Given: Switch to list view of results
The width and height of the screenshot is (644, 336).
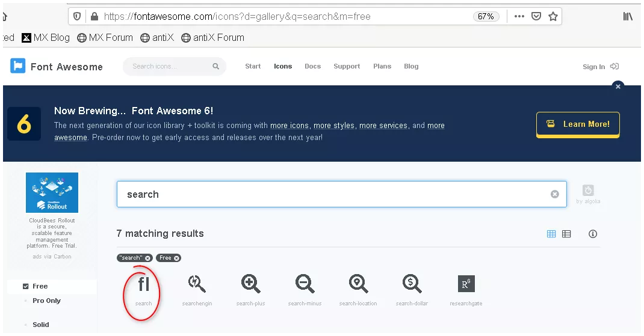Looking at the screenshot, I should pos(566,234).
